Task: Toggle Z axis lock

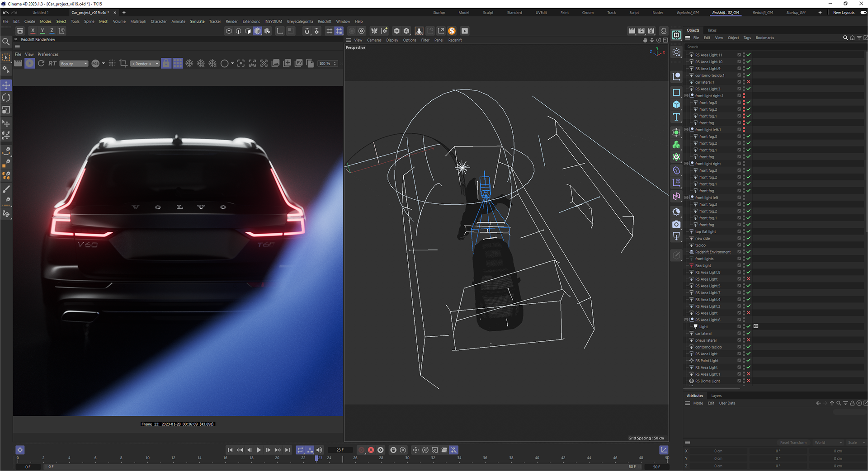Action: click(x=52, y=31)
